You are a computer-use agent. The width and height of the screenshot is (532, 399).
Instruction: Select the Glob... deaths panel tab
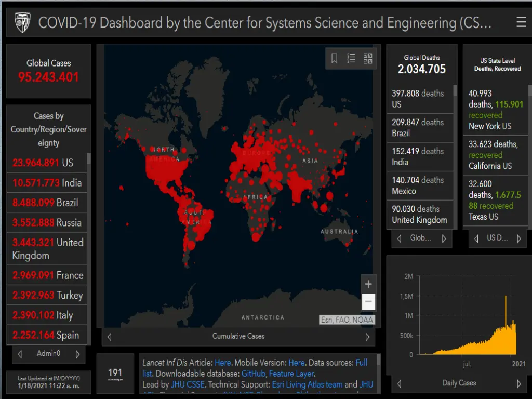tap(421, 238)
